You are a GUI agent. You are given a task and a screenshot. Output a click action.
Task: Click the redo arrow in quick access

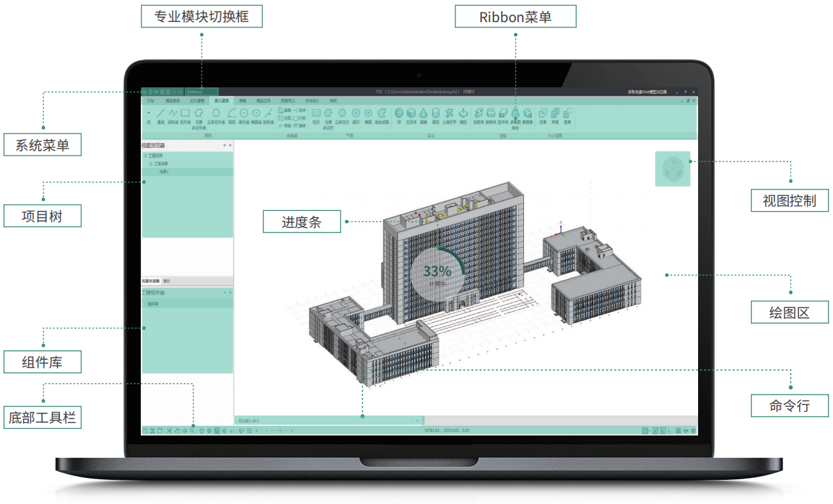pos(180,92)
